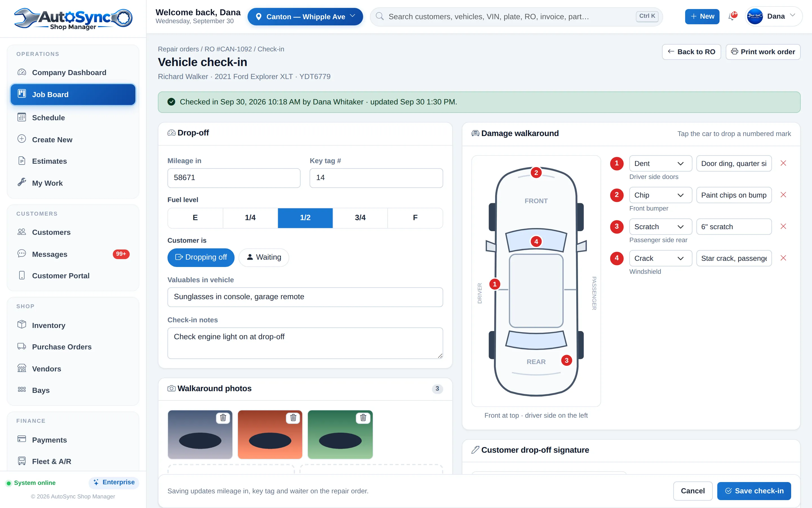This screenshot has width=812, height=508.
Task: Go to Company Dashboard
Action: tap(73, 72)
